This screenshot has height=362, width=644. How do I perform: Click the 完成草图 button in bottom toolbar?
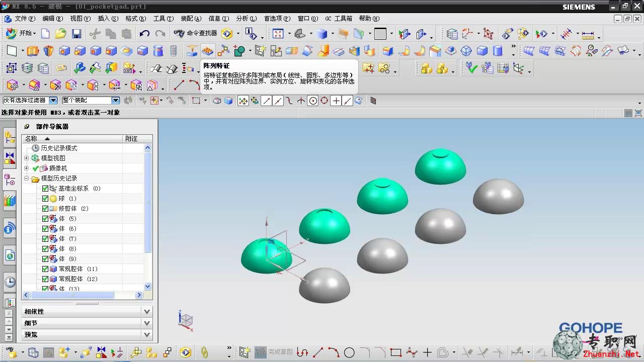[x=274, y=352]
